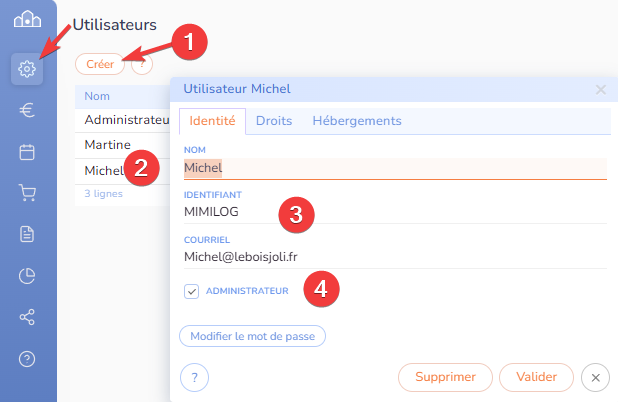The image size is (618, 402).
Task: Click the help button in dialog footer
Action: 194,377
